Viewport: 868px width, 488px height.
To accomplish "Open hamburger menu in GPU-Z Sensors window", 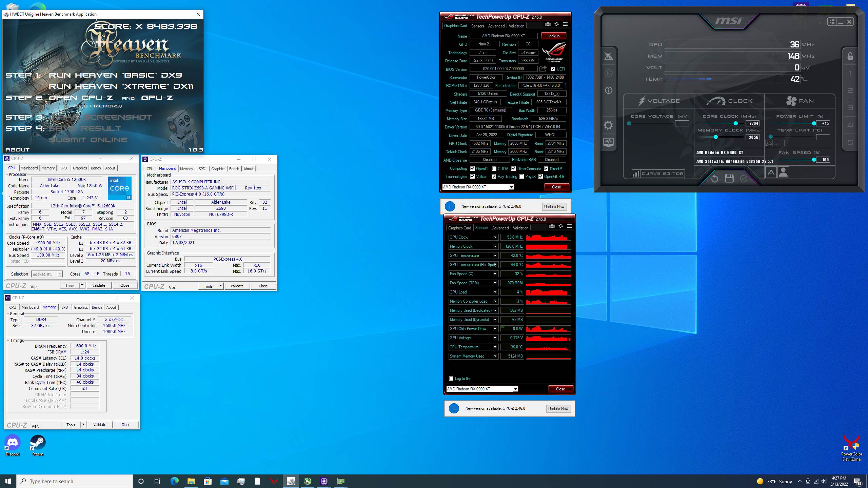I will [569, 226].
